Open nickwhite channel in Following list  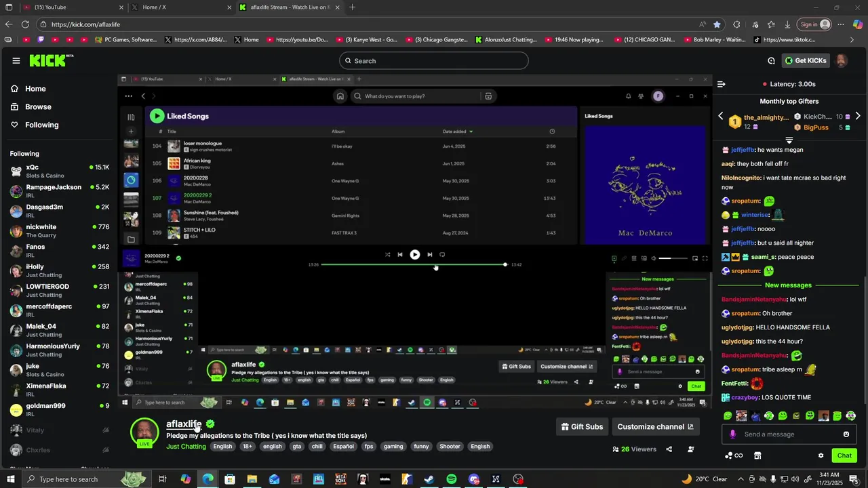[60, 230]
